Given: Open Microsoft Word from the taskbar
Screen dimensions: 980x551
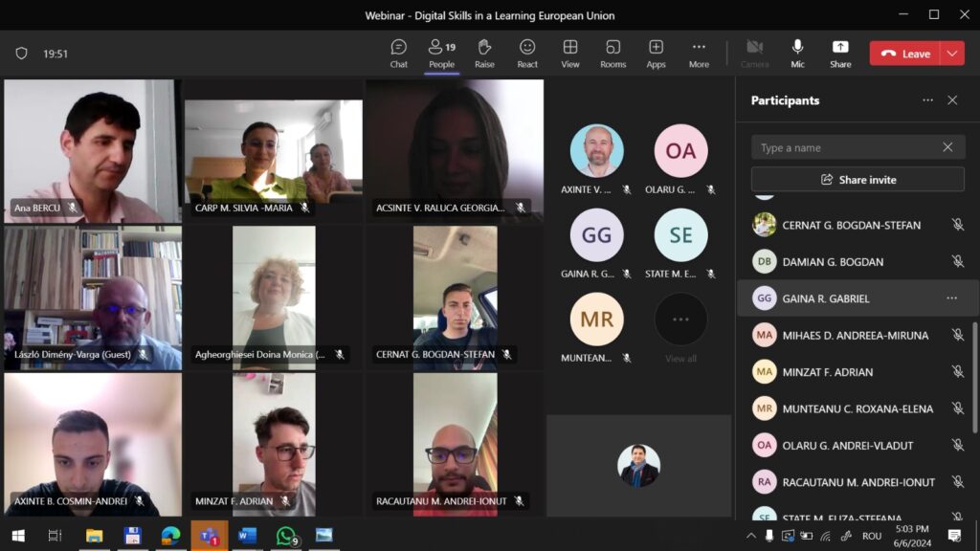Looking at the screenshot, I should tap(248, 536).
